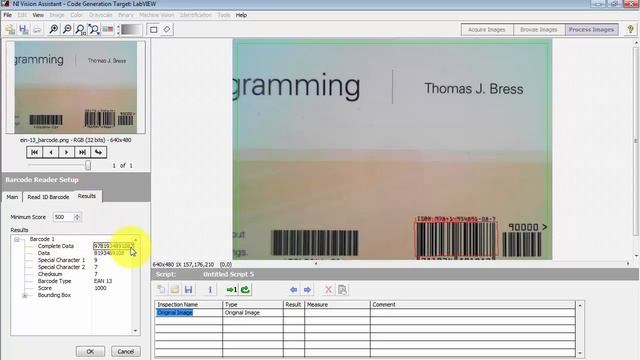Click the Complete Data value field

(x=113, y=246)
